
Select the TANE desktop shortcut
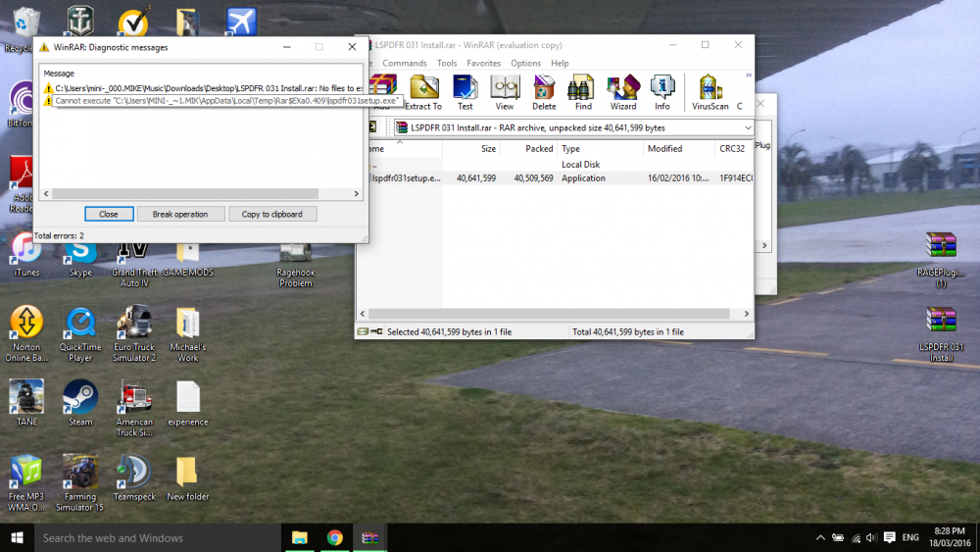pos(26,403)
